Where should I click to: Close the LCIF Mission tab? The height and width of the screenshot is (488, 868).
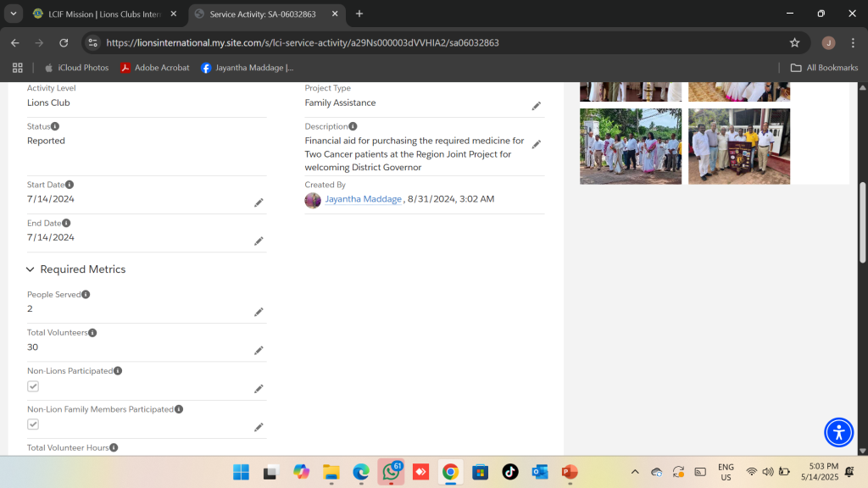point(174,14)
